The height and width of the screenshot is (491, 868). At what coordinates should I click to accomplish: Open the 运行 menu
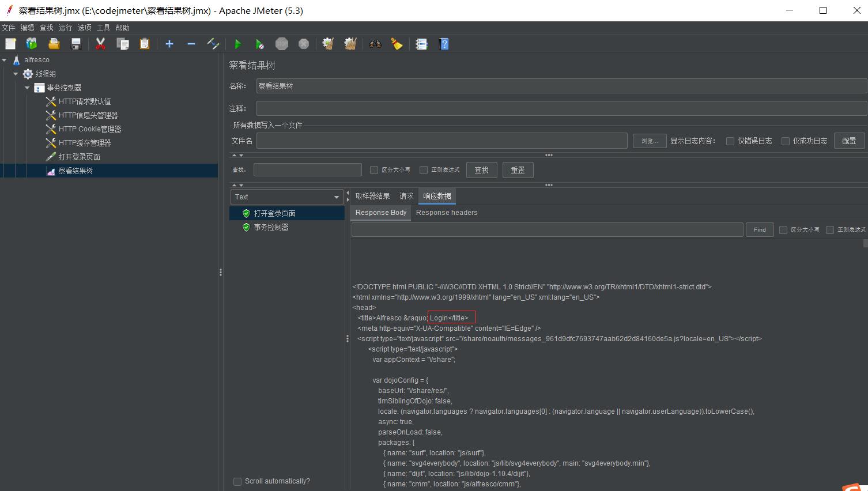click(65, 28)
